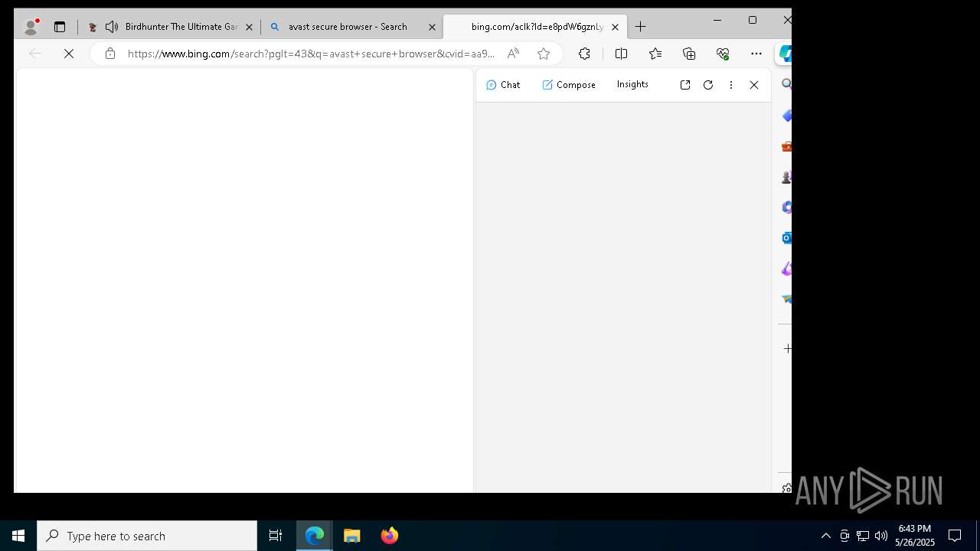Customize sidebar with the plus button
980x551 pixels.
(786, 348)
